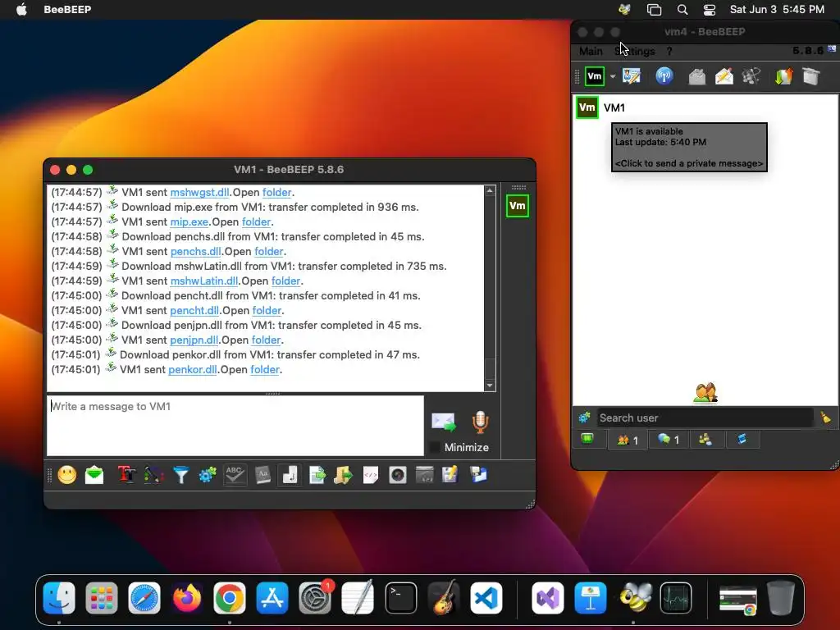
Task: Open the file transfers green and orange arrows icon
Action: pos(783,76)
